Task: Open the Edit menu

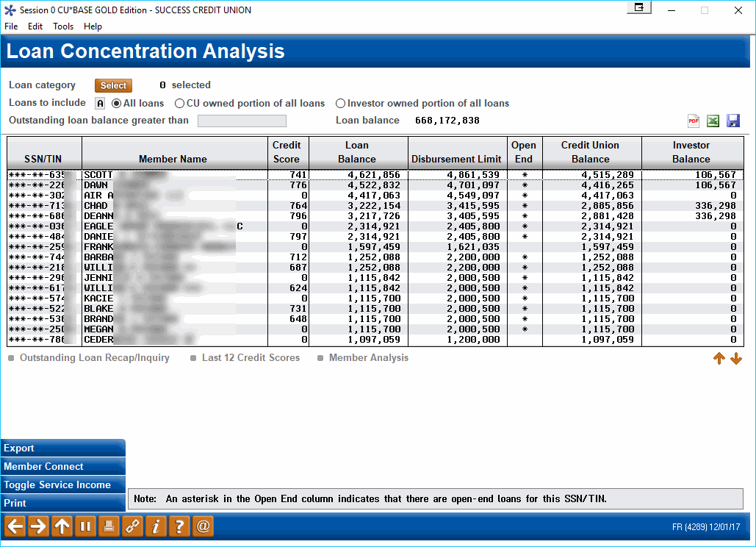Action: (x=35, y=26)
